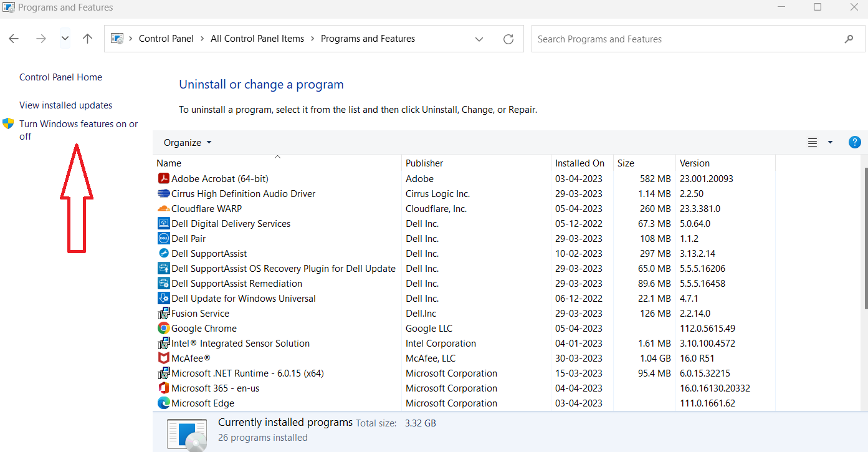Open the Organize dropdown menu

click(188, 143)
